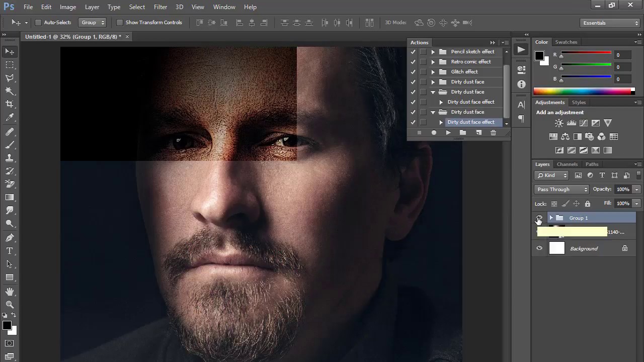Image resolution: width=644 pixels, height=362 pixels.
Task: Open the collapsed Character panel icon
Action: [521, 105]
